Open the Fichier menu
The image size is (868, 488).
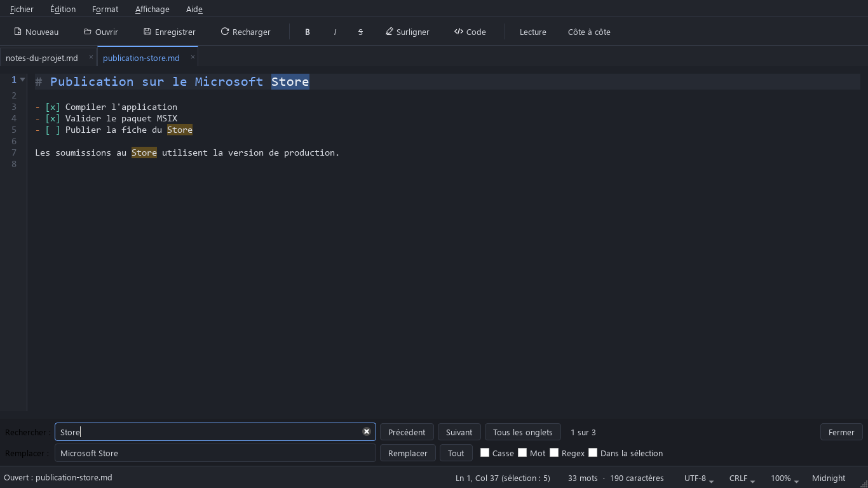click(22, 9)
